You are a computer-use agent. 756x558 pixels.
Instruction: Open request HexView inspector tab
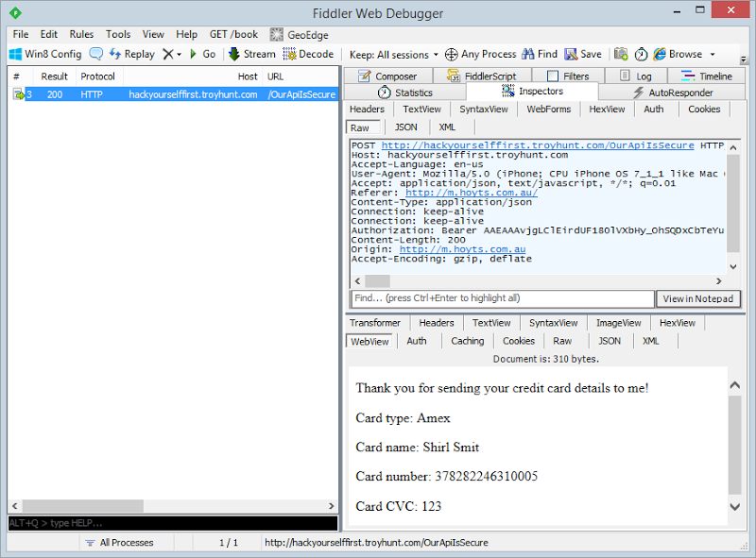pos(607,109)
